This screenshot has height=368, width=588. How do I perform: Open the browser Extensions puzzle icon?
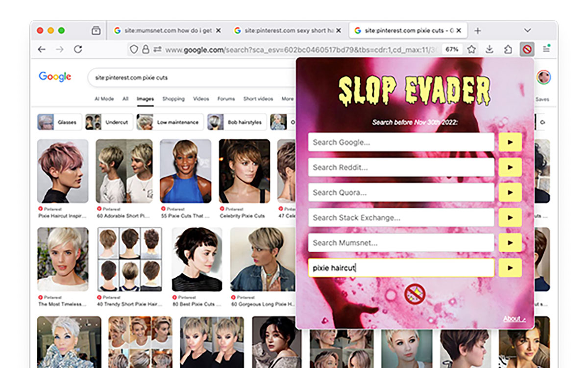coord(509,49)
